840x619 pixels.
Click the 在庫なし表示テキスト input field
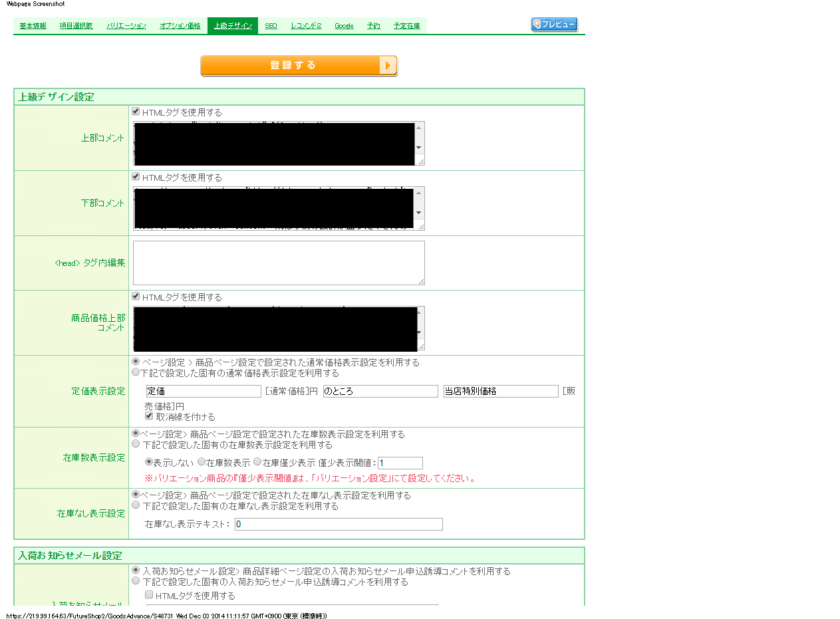point(339,524)
